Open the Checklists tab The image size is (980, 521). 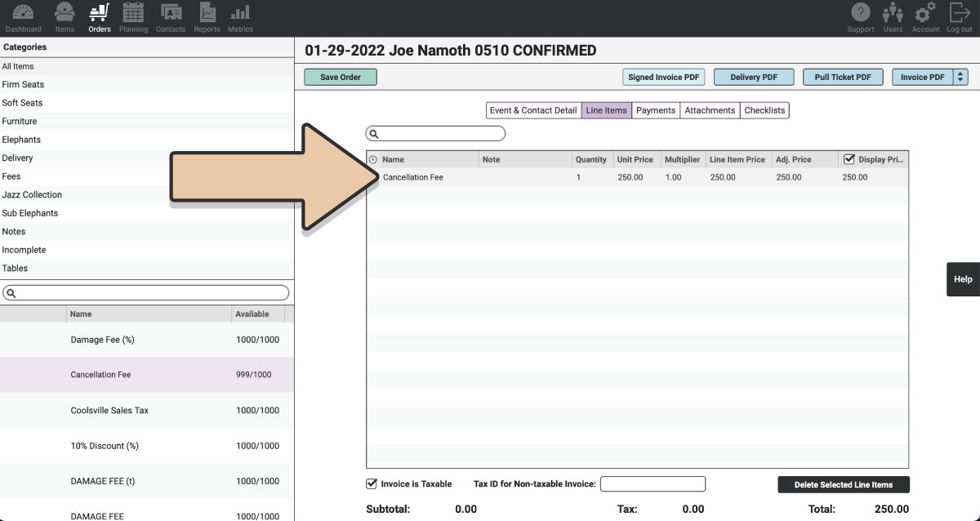(764, 110)
